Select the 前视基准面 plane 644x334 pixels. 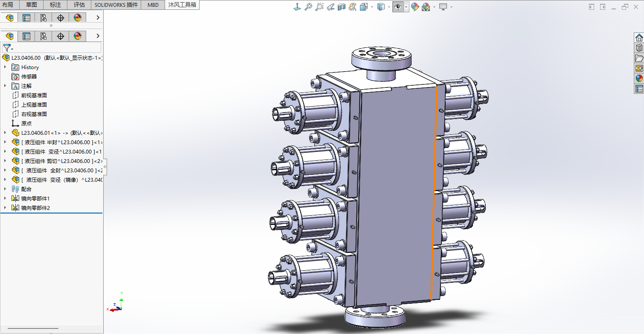click(x=34, y=95)
